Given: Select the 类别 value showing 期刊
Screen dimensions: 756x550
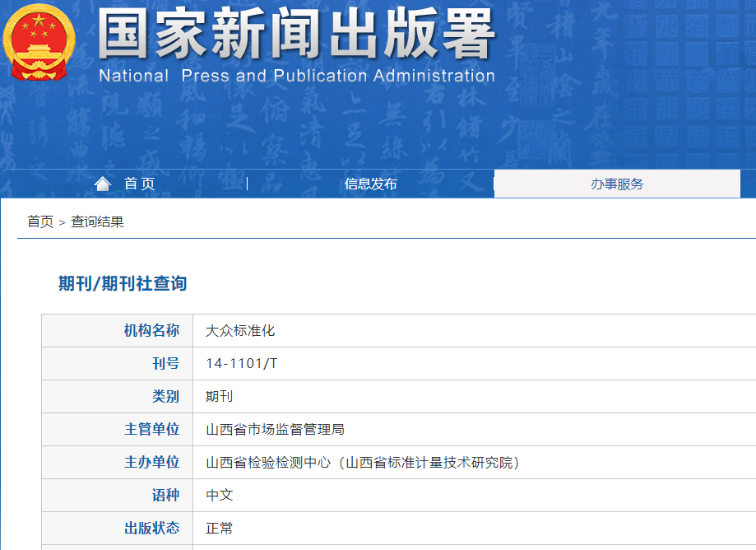Looking at the screenshot, I should (216, 396).
